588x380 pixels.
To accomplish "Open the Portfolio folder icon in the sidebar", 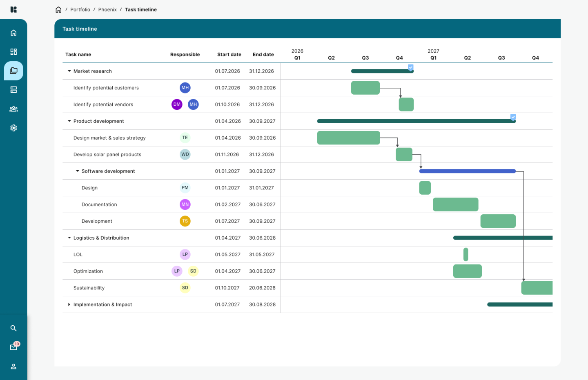I will point(13,71).
